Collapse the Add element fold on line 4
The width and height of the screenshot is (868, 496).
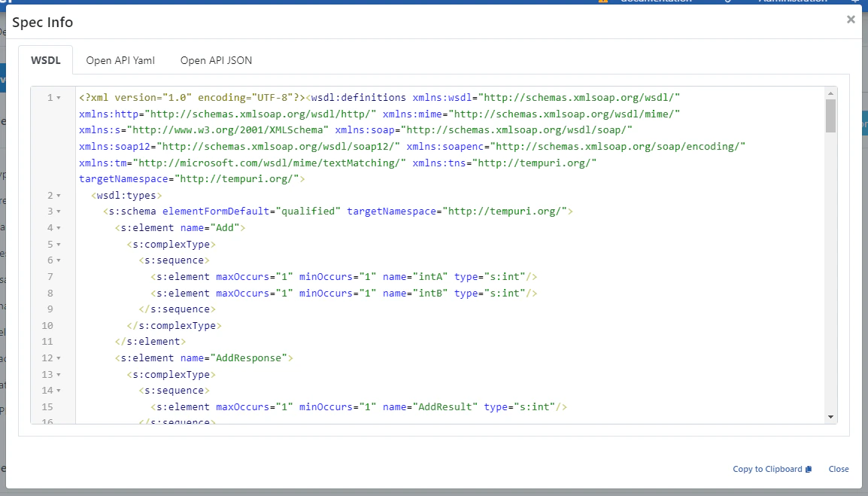pos(57,227)
